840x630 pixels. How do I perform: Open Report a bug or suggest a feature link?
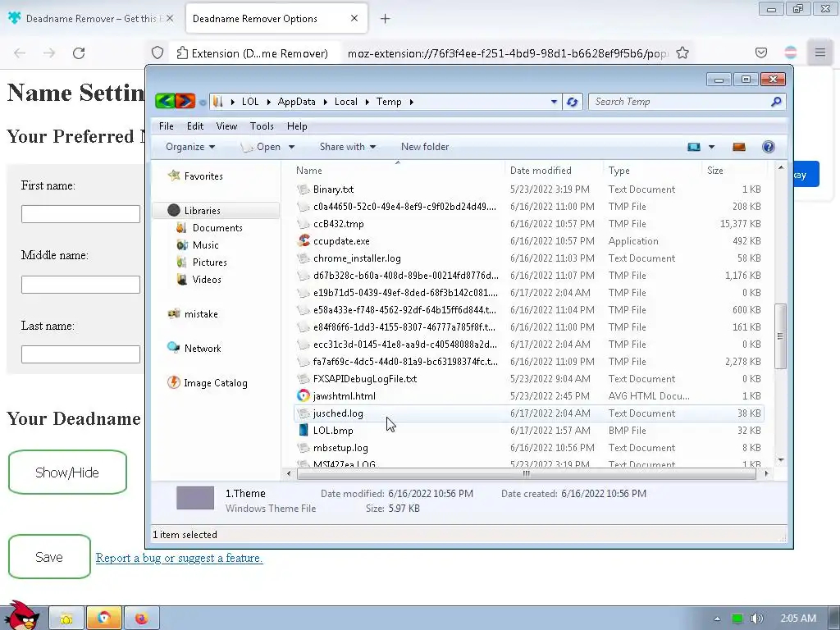(179, 558)
